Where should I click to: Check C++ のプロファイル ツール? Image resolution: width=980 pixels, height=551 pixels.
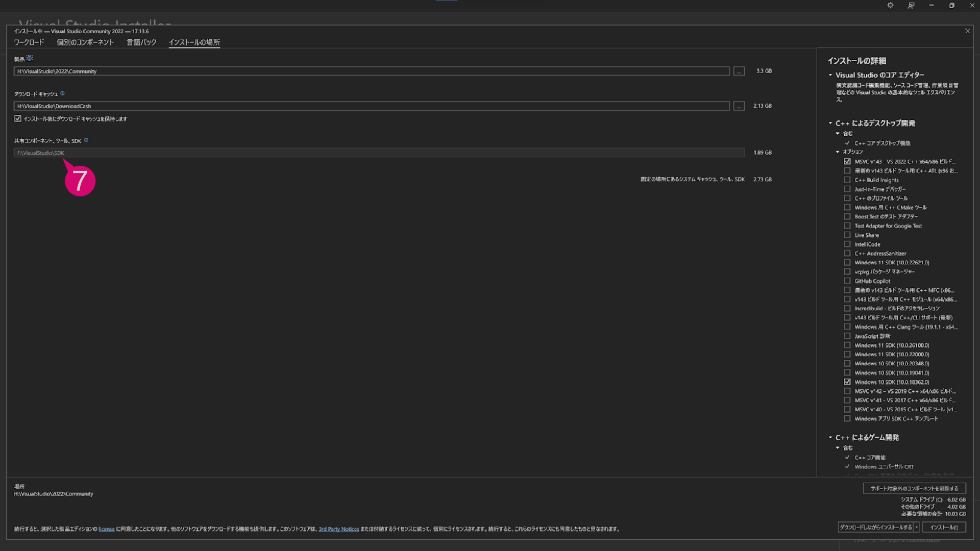[x=847, y=198]
